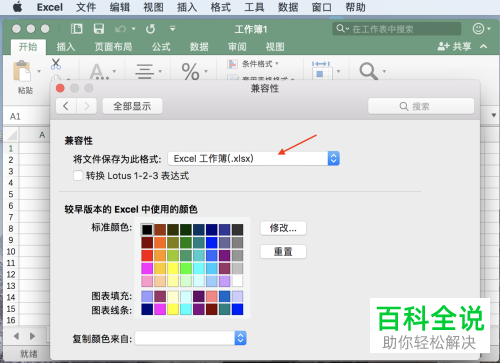Viewport: 500px width, 363px height.
Task: Open the 将文件保存为此格式 format dropdown
Action: tap(253, 158)
